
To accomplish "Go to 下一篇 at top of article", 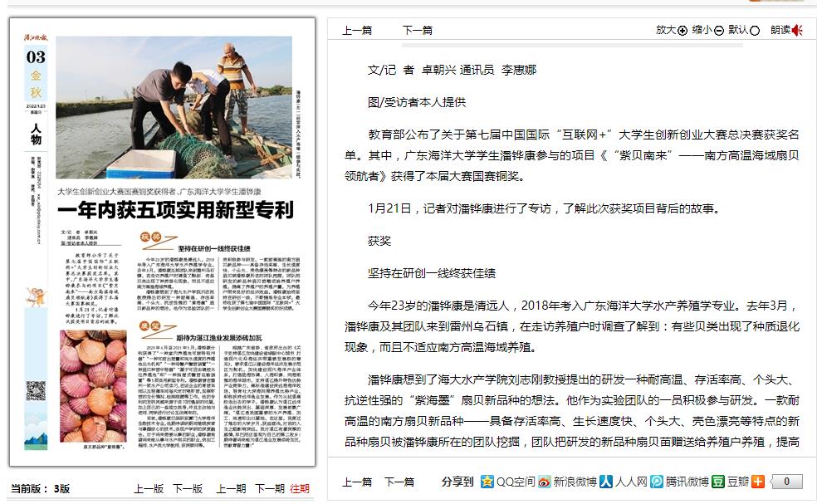I will click(418, 31).
